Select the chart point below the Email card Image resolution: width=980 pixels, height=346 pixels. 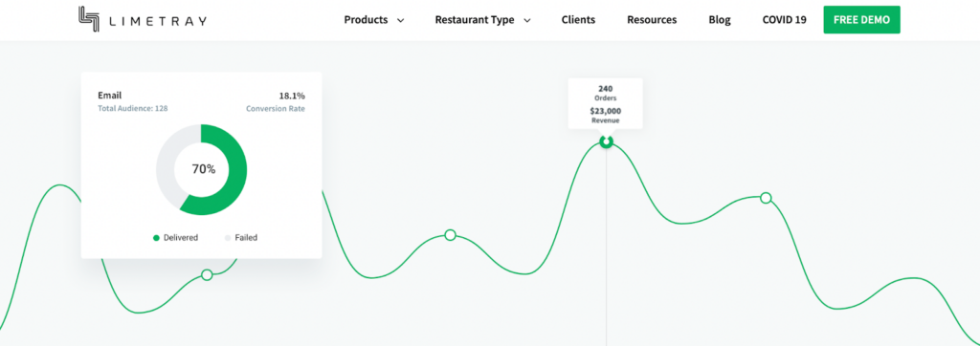(x=207, y=275)
